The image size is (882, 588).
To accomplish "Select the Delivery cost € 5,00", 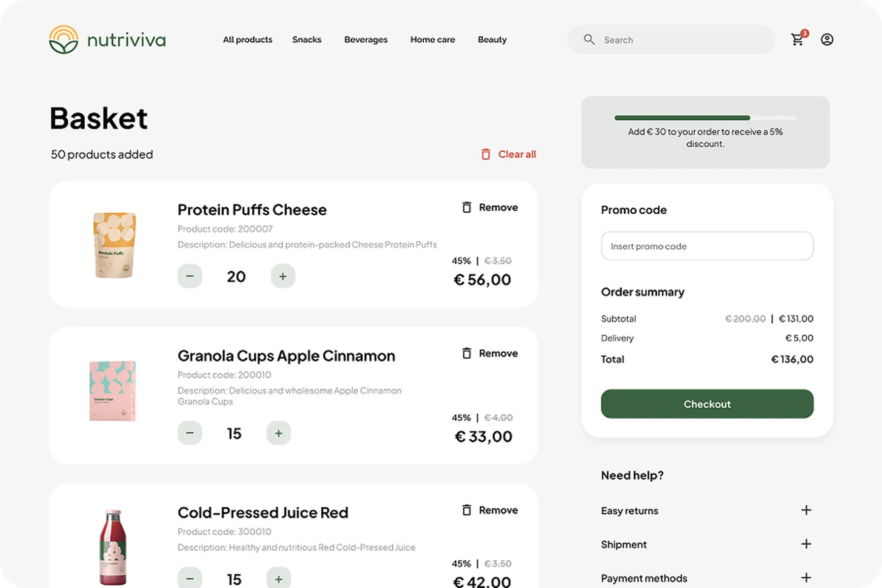I will click(x=799, y=338).
